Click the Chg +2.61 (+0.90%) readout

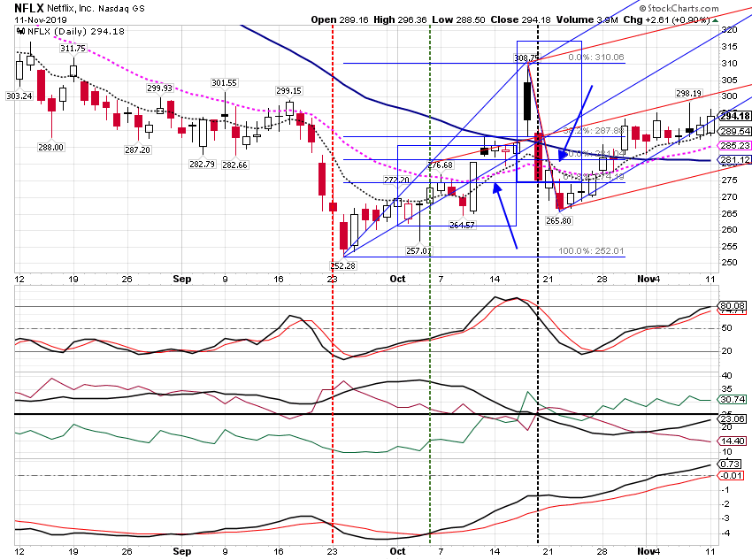click(x=666, y=20)
